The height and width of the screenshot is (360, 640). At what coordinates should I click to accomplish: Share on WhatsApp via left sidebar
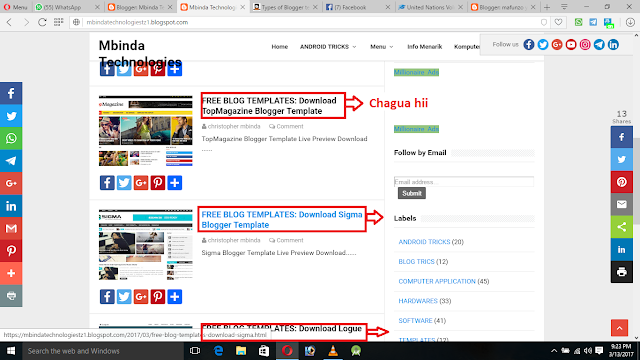coord(11,138)
